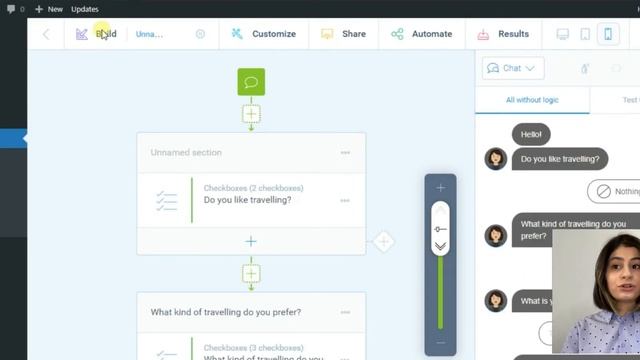Open the Unnamed section options menu

point(345,153)
